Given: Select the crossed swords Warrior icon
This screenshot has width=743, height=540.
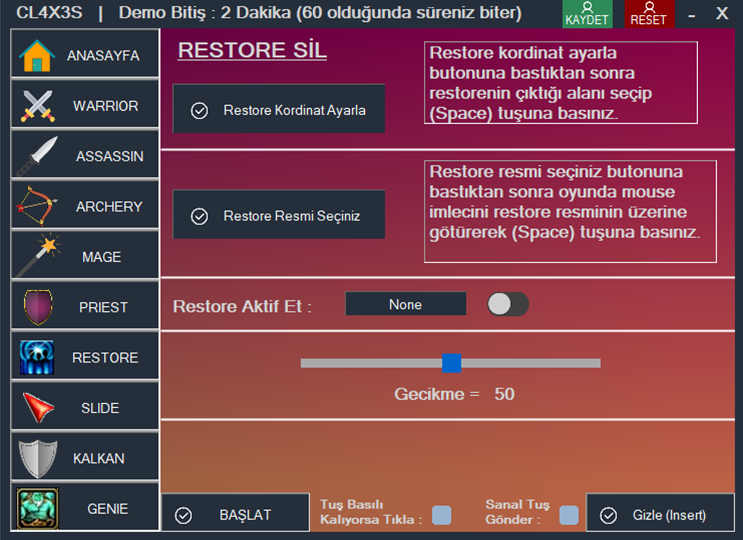Looking at the screenshot, I should (37, 106).
